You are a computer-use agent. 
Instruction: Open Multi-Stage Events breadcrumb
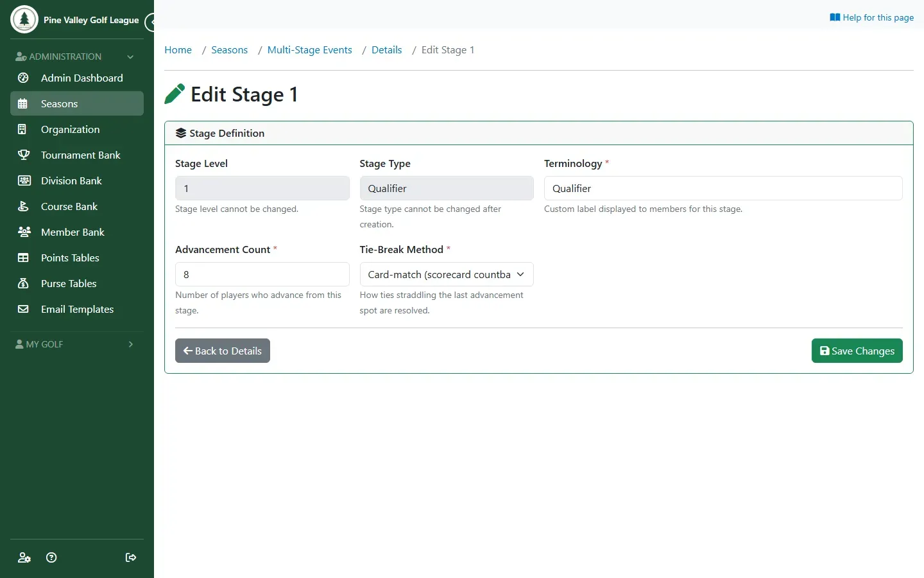pos(309,50)
